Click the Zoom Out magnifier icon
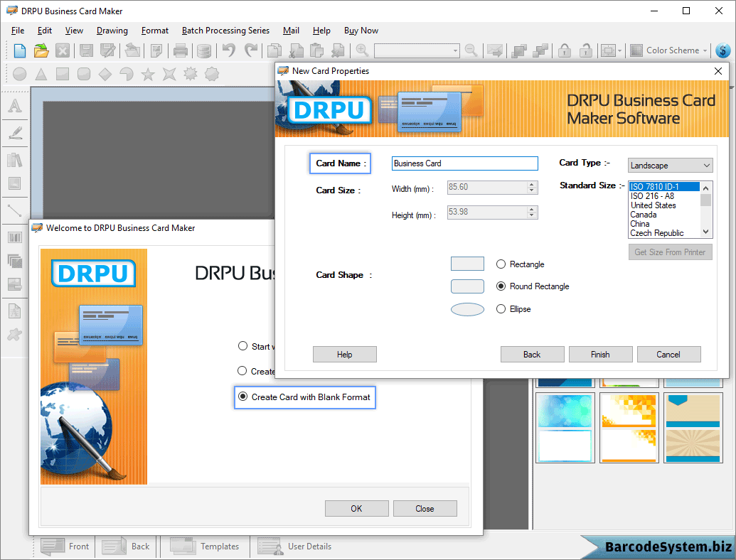Viewport: 736px width, 560px height. tap(471, 50)
